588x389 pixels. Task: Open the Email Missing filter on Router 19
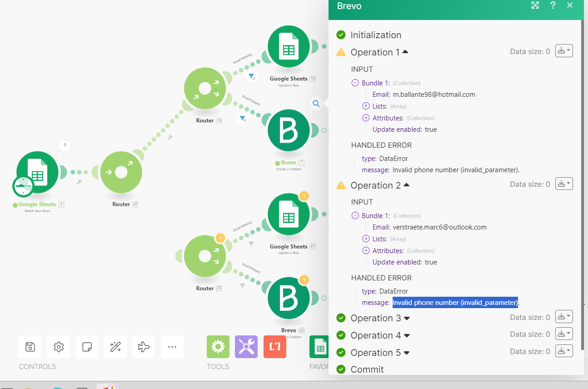(x=251, y=76)
